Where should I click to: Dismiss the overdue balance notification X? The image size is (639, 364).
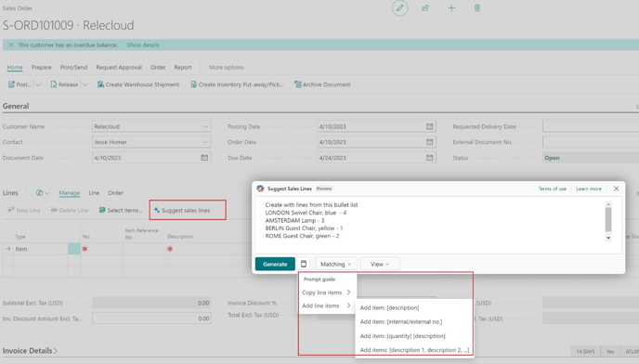point(11,45)
